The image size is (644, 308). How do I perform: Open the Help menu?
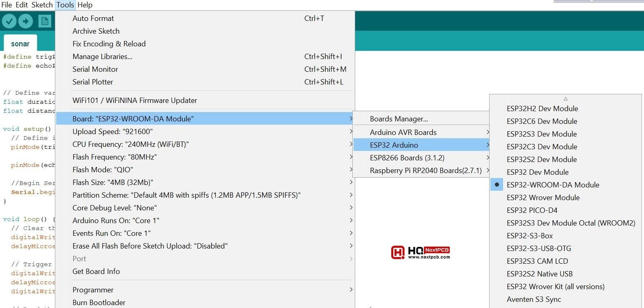click(85, 5)
